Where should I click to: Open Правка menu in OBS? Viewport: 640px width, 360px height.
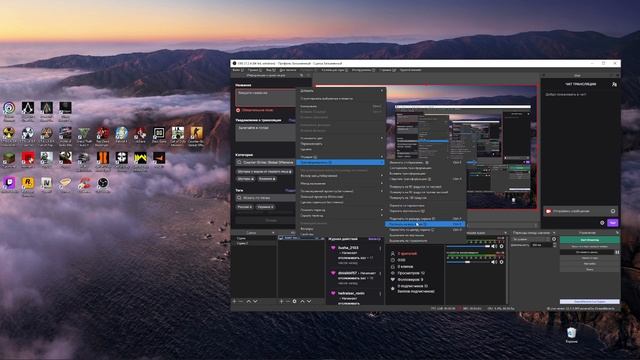pyautogui.click(x=255, y=70)
